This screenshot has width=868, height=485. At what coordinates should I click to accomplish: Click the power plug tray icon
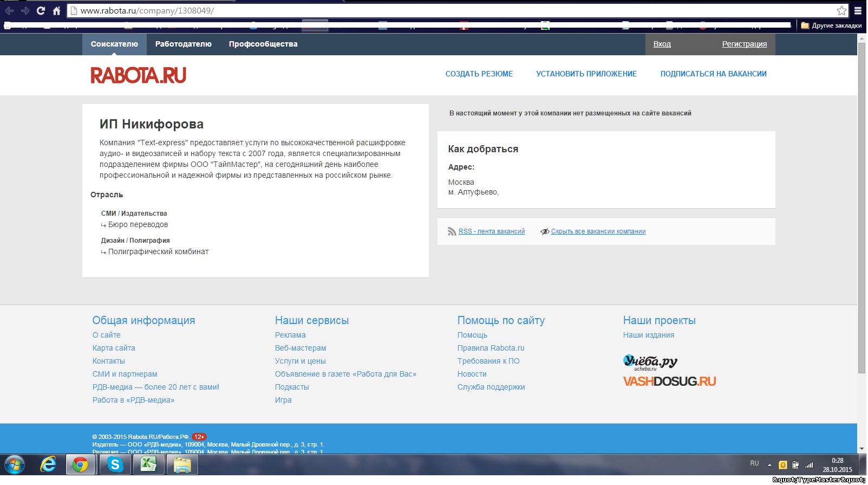[x=795, y=465]
